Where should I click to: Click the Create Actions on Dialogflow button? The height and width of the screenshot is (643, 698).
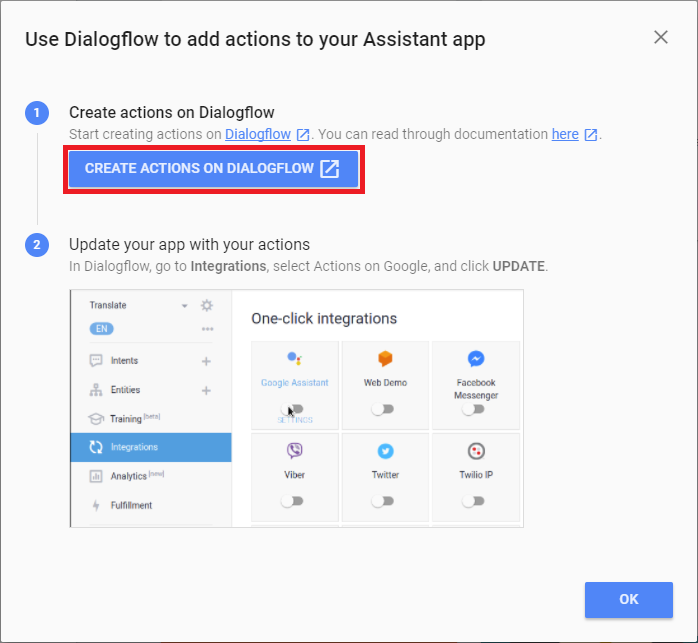pyautogui.click(x=213, y=169)
